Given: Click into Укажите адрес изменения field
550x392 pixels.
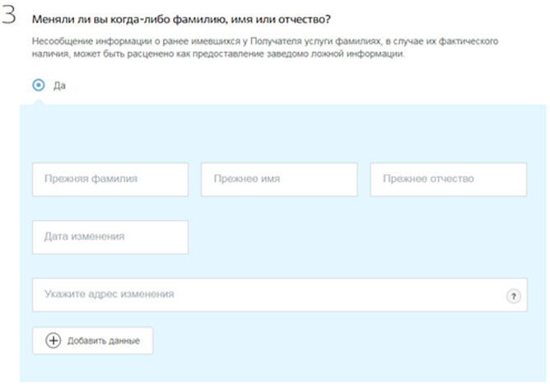Looking at the screenshot, I should pyautogui.click(x=280, y=295).
